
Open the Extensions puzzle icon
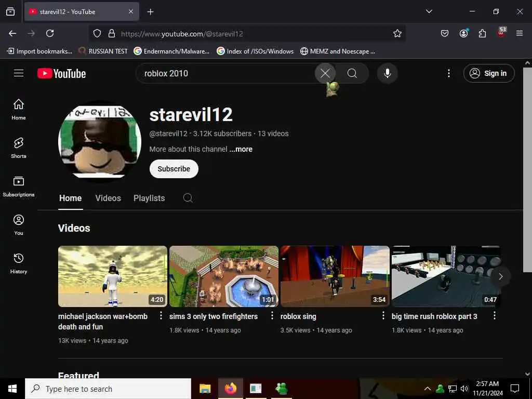[482, 33]
